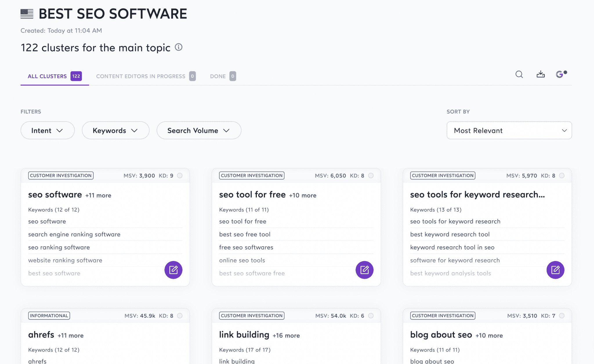Switch to Content Editors in Progress tab
The height and width of the screenshot is (364, 594).
[x=140, y=76]
